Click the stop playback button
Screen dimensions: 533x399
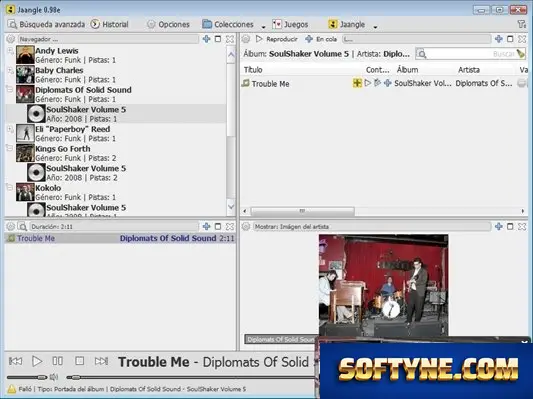[80, 361]
